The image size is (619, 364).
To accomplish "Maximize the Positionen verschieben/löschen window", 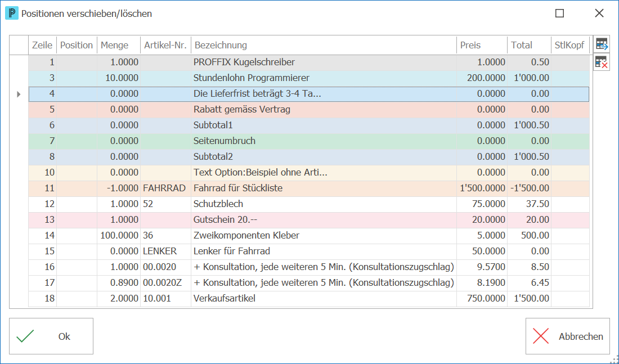I will click(x=559, y=14).
